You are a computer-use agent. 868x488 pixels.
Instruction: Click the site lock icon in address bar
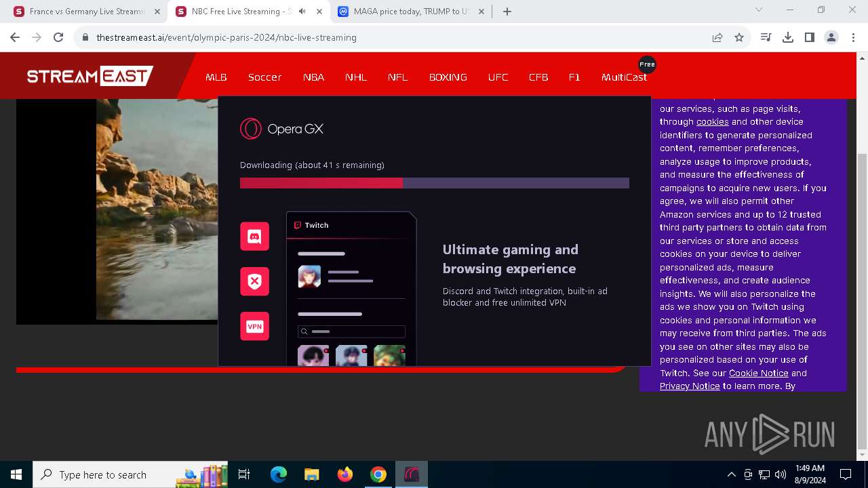click(x=85, y=37)
